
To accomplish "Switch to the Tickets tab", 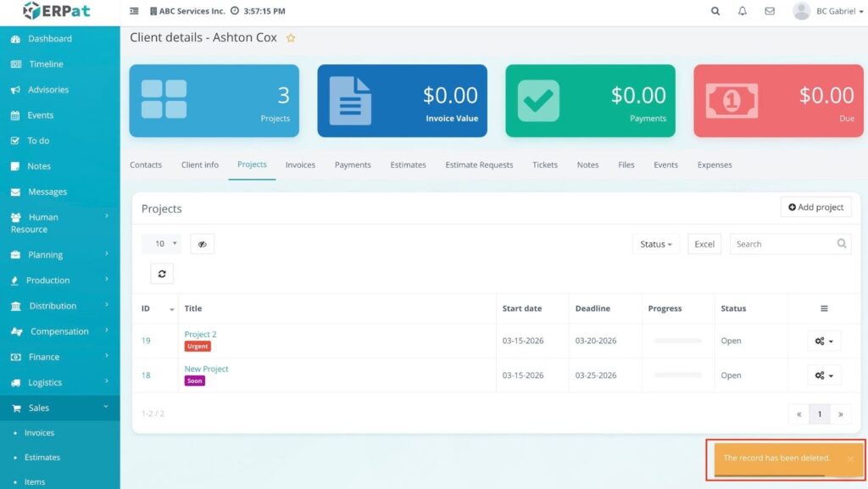I will [544, 164].
